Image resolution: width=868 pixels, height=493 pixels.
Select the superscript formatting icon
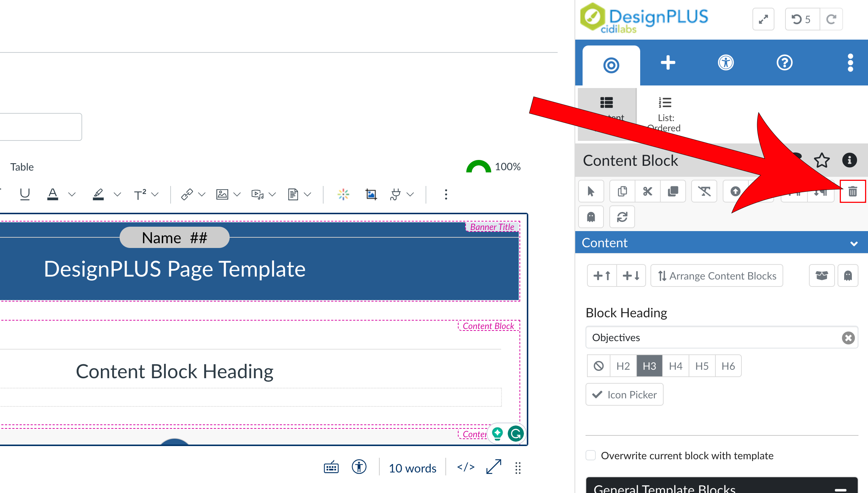coord(140,194)
